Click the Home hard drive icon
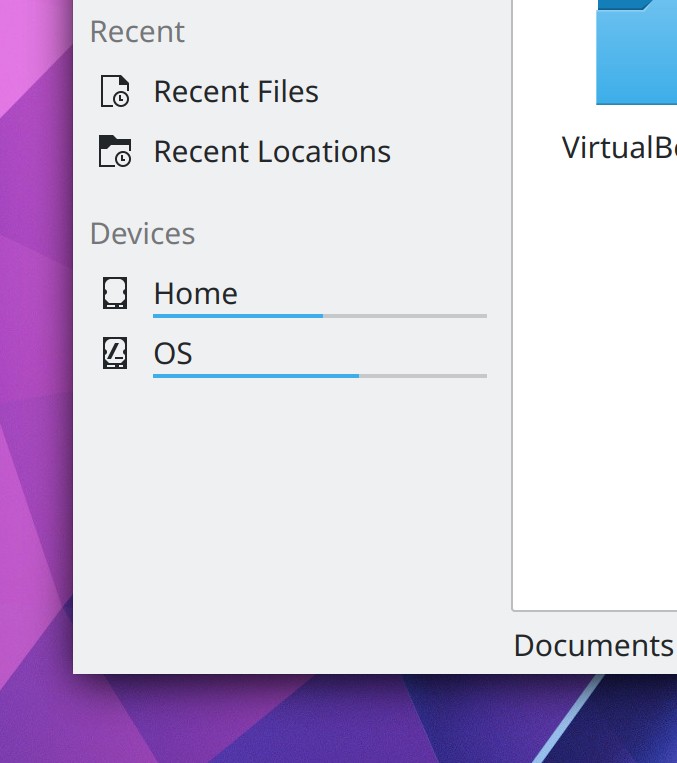677x763 pixels. pos(116,293)
